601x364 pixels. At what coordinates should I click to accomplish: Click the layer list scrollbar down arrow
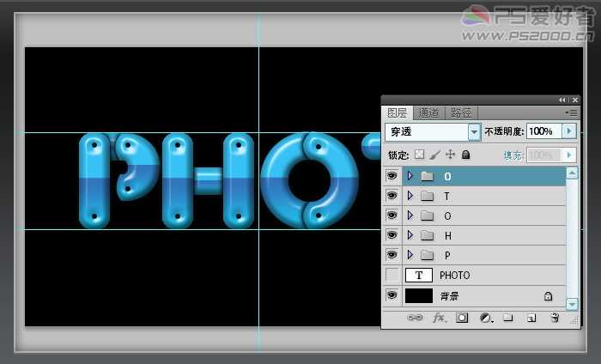tap(572, 304)
